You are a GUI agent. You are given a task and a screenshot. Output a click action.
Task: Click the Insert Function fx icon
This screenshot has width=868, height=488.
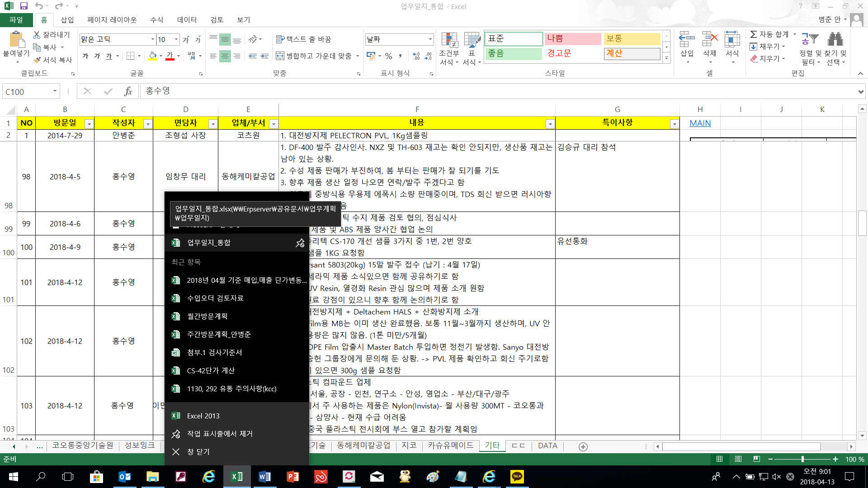pos(128,91)
